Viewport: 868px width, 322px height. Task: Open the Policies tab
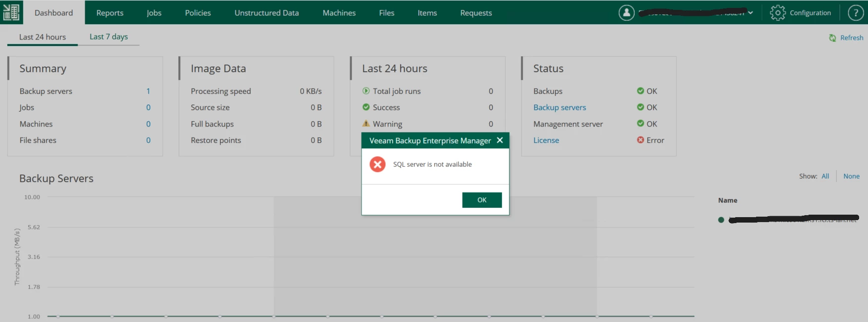[198, 13]
